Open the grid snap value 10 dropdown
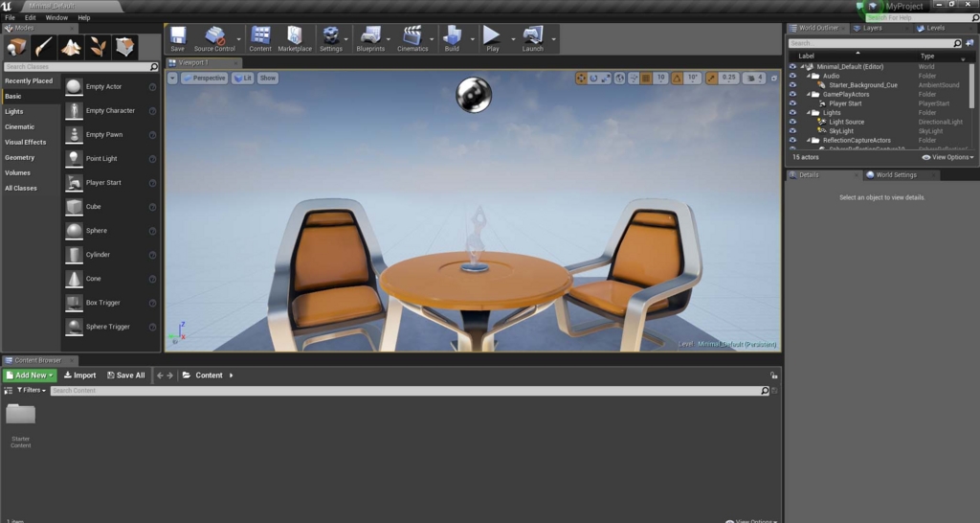Screen dimensions: 980x523 coord(660,79)
